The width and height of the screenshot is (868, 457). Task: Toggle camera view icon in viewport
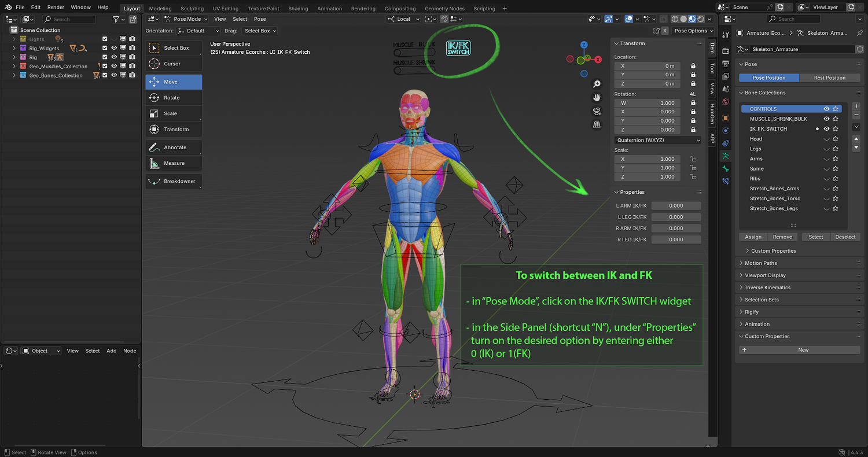pos(597,111)
